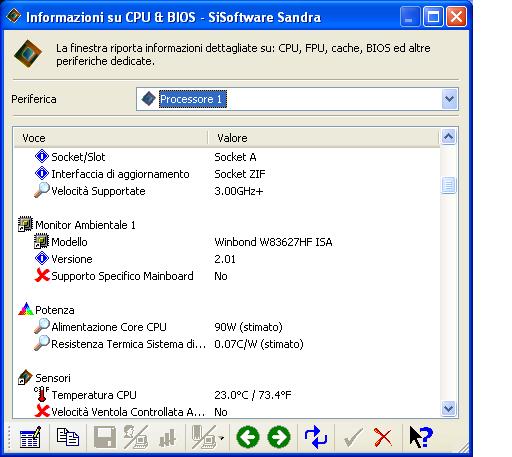This screenshot has width=512, height=457.
Task: Click the colorful prism icon beside Potenza
Action: pyautogui.click(x=26, y=309)
